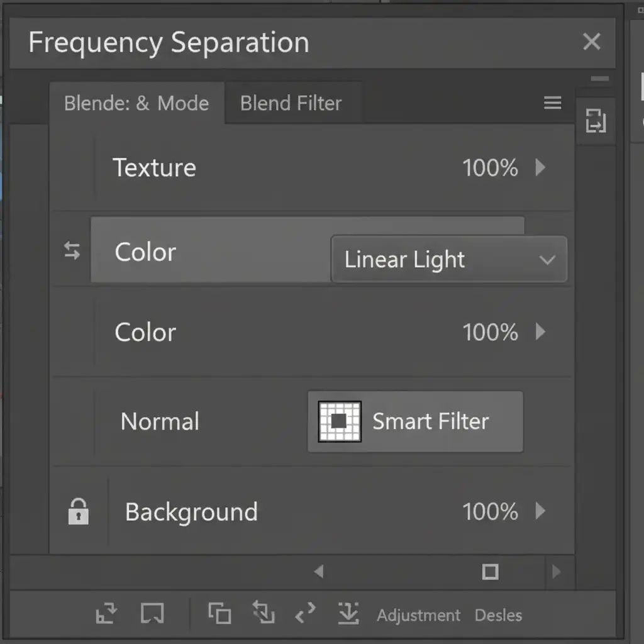644x644 pixels.
Task: Open the Linear Light blend mode dropdown
Action: pyautogui.click(x=448, y=260)
